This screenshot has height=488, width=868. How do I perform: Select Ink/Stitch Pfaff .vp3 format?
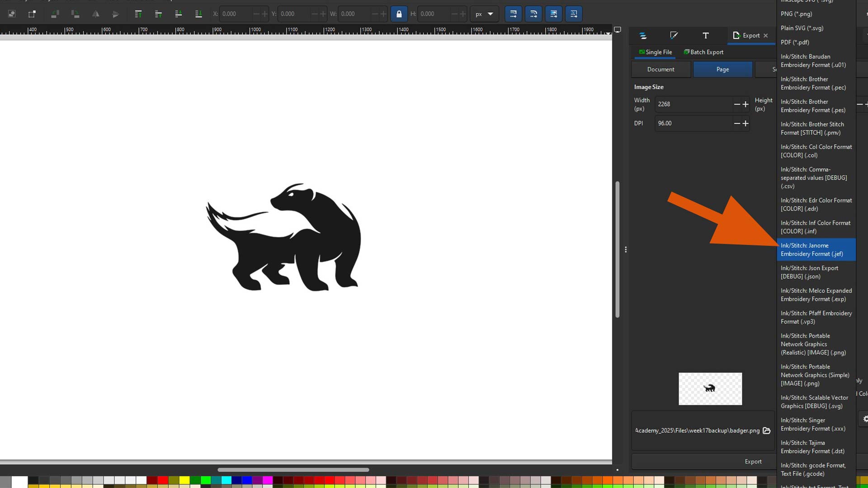tap(816, 317)
